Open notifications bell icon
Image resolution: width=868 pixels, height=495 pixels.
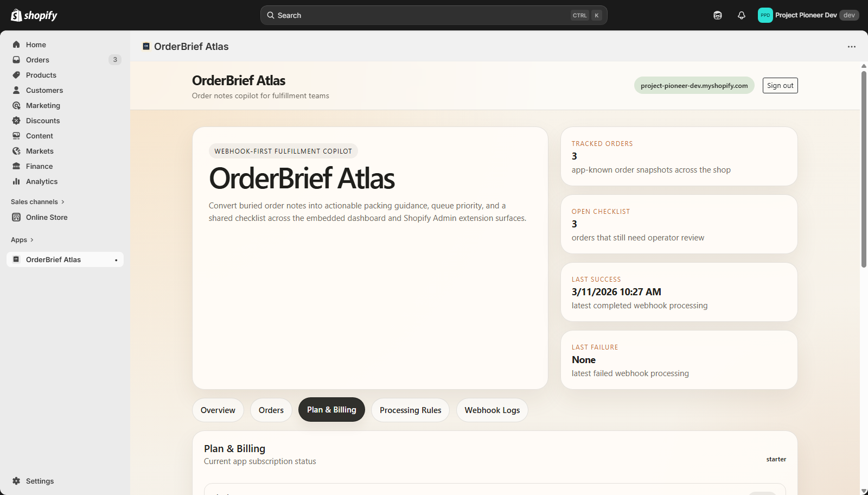(742, 15)
